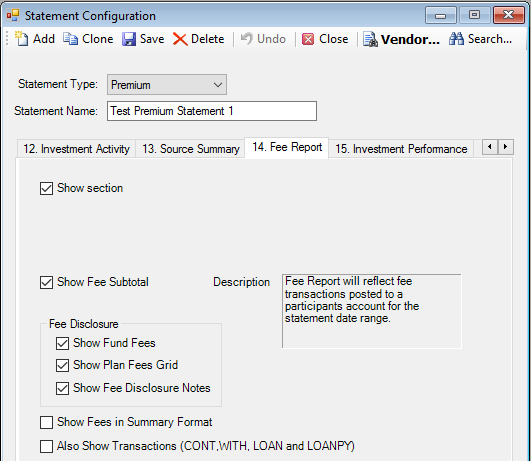Save the statement via floppy icon
The image size is (531, 461).
(129, 39)
